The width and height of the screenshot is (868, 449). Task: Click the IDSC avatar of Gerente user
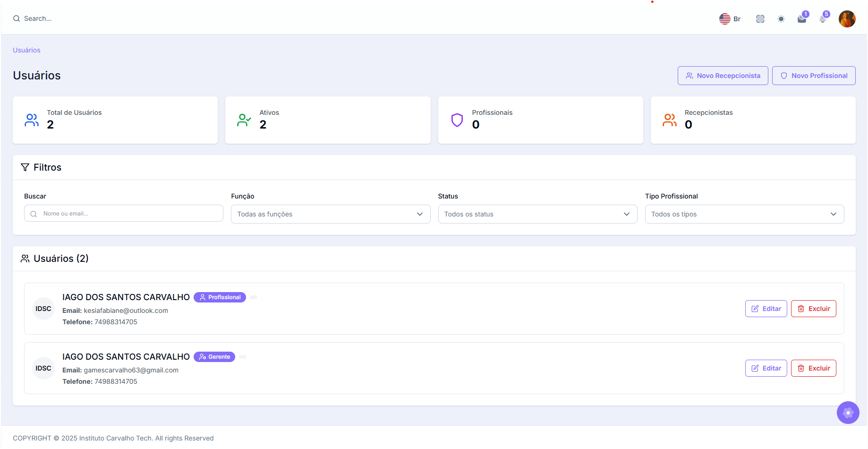[43, 368]
